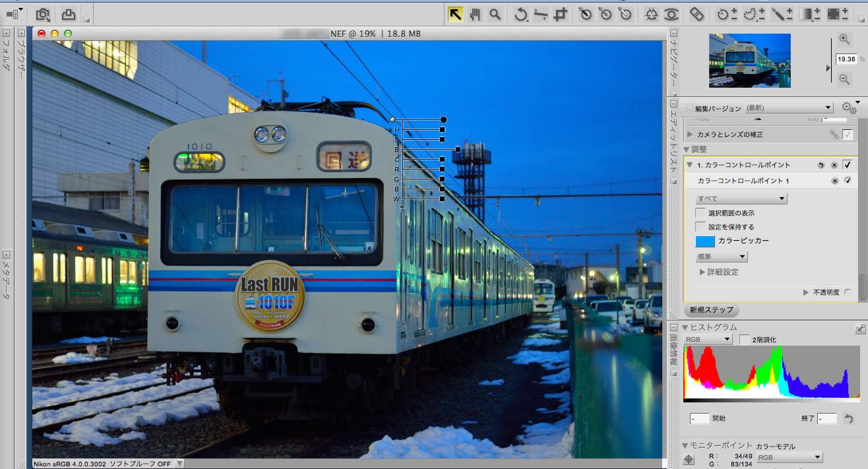Toggle カメラとレンズの補正 checkbox
Image resolution: width=868 pixels, height=469 pixels.
(848, 135)
